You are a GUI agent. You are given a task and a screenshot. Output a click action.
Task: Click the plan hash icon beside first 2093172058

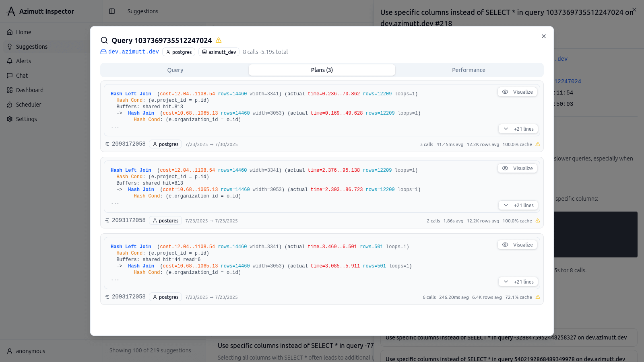107,144
